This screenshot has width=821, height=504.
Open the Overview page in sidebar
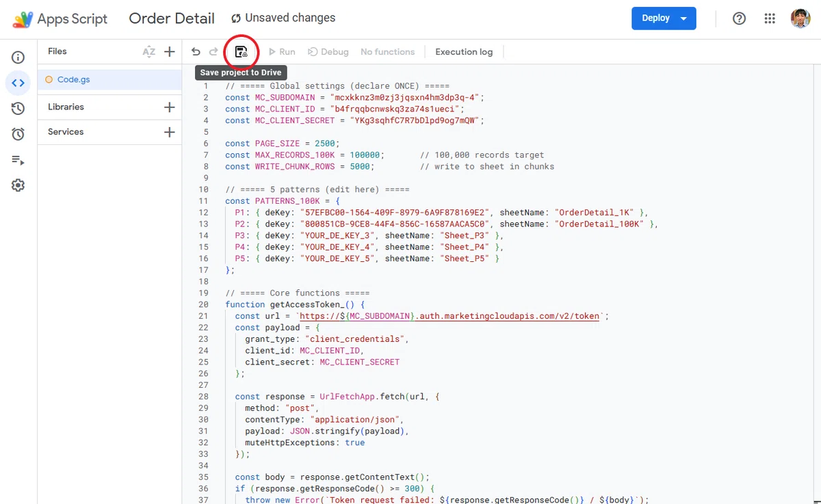(18, 57)
